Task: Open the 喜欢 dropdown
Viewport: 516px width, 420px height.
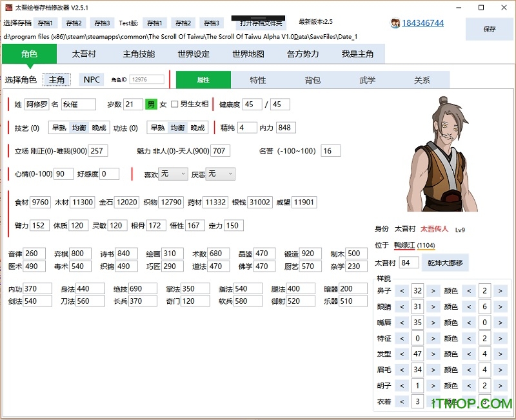Action: (x=172, y=174)
